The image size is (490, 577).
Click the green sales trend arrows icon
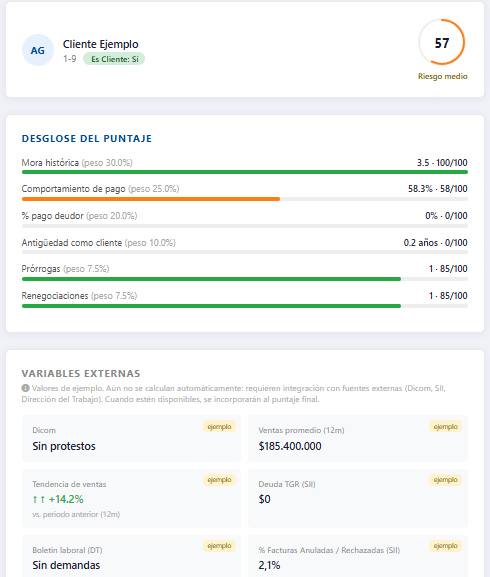[39, 499]
